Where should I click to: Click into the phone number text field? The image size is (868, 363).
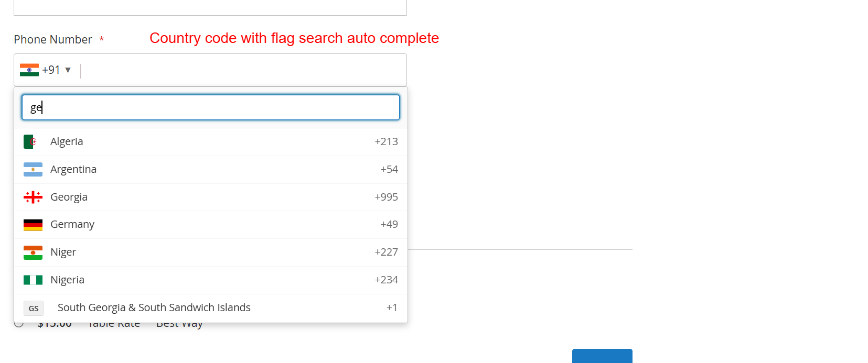[x=241, y=70]
